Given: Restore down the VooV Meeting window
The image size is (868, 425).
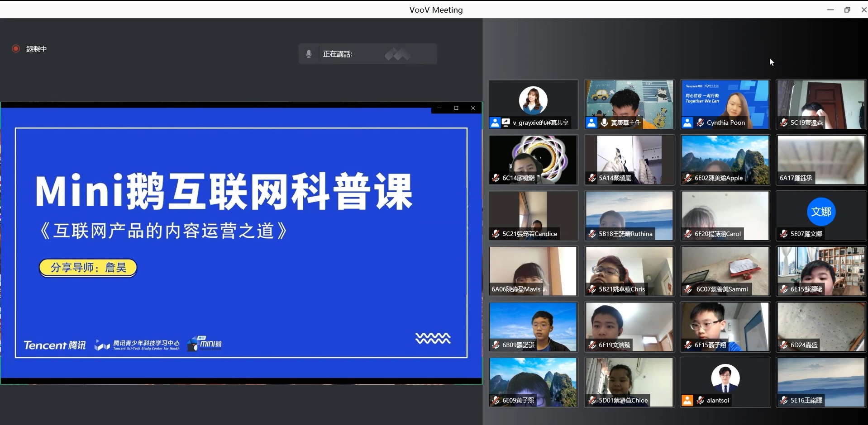Looking at the screenshot, I should 847,9.
